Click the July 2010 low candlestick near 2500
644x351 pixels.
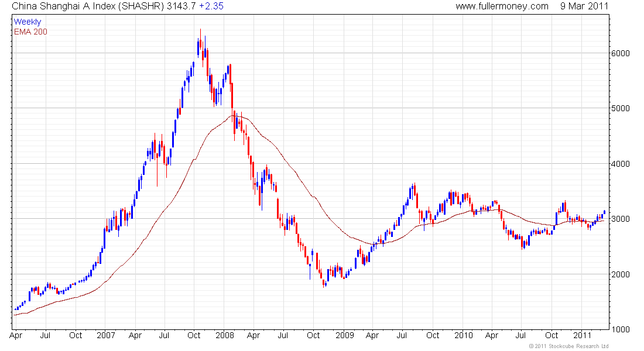(522, 242)
